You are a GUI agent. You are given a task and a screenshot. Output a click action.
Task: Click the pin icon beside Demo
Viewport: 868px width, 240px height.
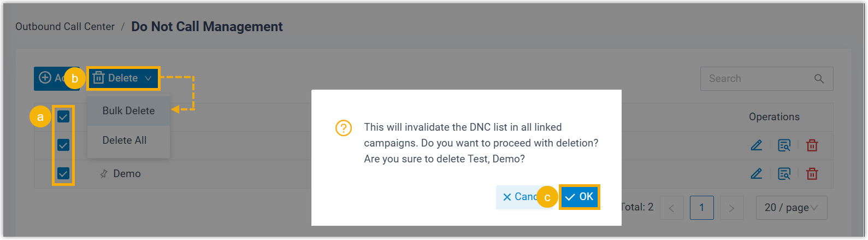point(104,174)
